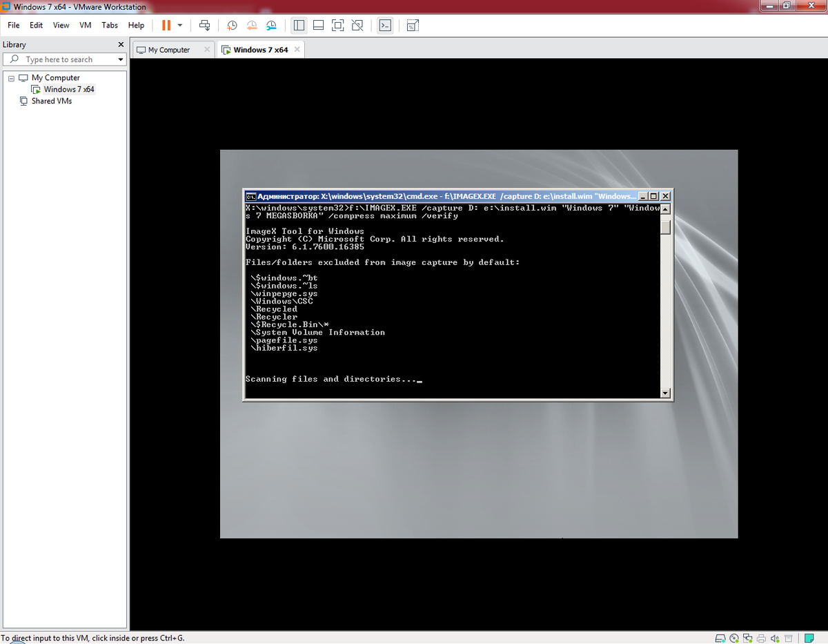Open the Help menu

(x=137, y=25)
